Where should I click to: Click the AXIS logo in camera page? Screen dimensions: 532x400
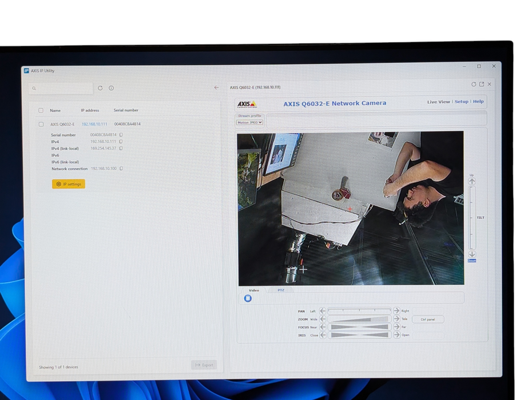[x=247, y=104]
